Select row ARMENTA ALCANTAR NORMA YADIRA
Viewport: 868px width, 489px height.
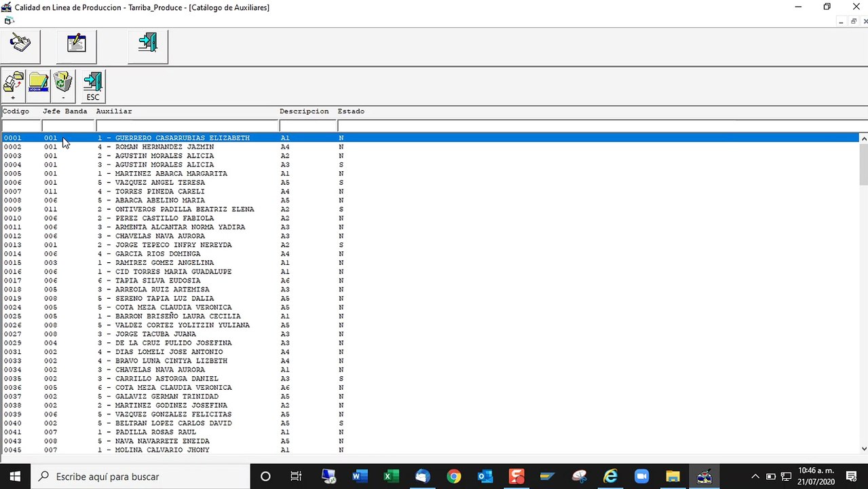(x=430, y=227)
